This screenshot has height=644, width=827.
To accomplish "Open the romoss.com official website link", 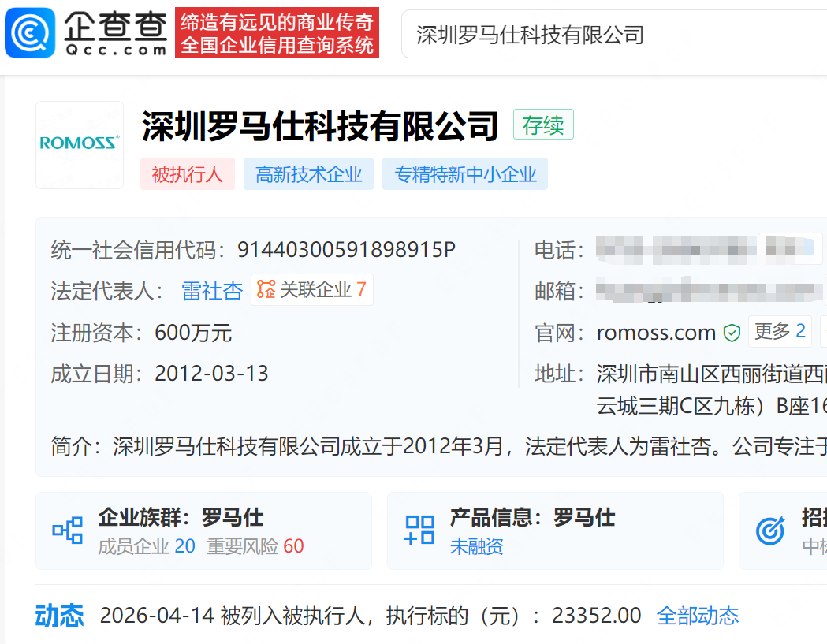I will click(x=656, y=333).
